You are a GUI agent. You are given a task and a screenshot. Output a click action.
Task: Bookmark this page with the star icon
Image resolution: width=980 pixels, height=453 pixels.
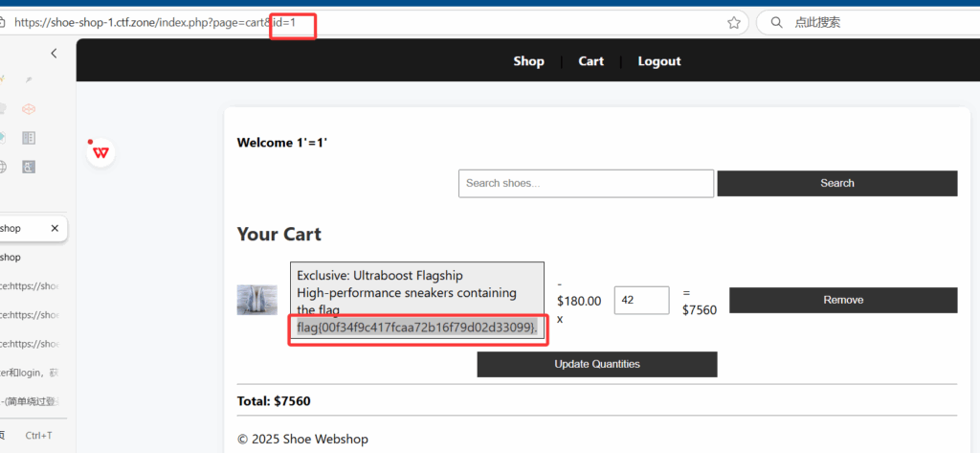pos(734,22)
